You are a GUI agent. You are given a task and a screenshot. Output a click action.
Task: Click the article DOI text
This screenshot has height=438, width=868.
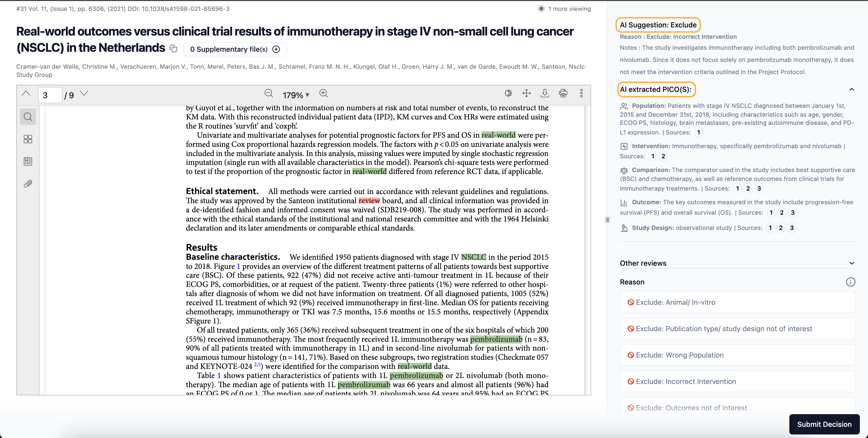point(178,9)
